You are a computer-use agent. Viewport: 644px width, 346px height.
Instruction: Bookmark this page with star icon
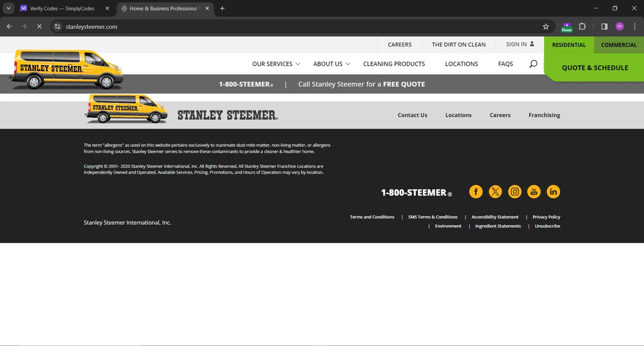click(546, 27)
